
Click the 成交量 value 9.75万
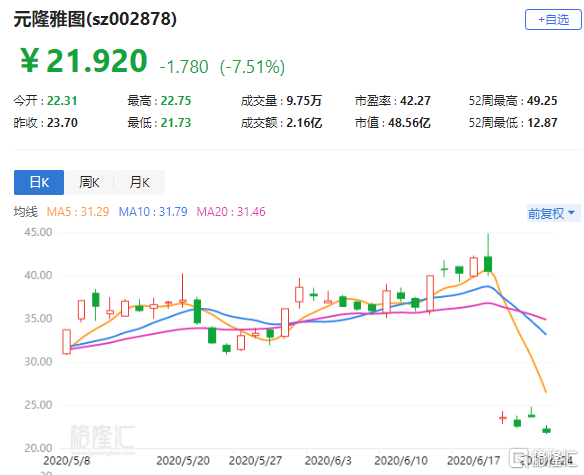304,101
